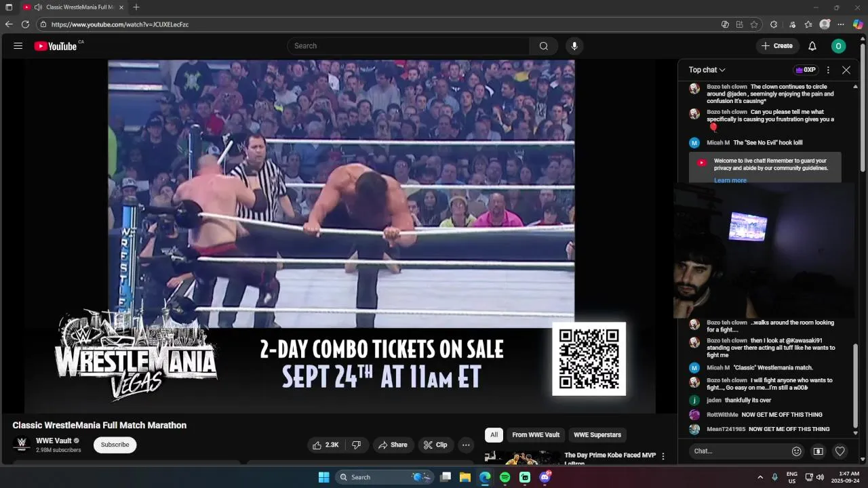This screenshot has height=488, width=868.
Task: Subscribe to WWE Vault
Action: 115,445
